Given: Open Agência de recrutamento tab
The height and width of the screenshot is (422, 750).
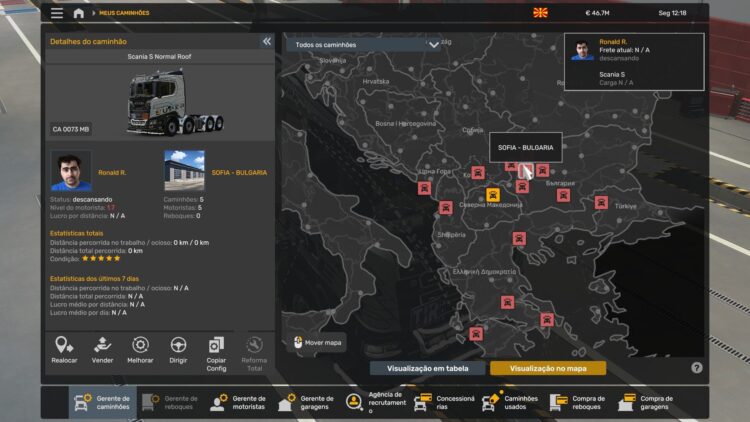Looking at the screenshot, I should [x=375, y=402].
